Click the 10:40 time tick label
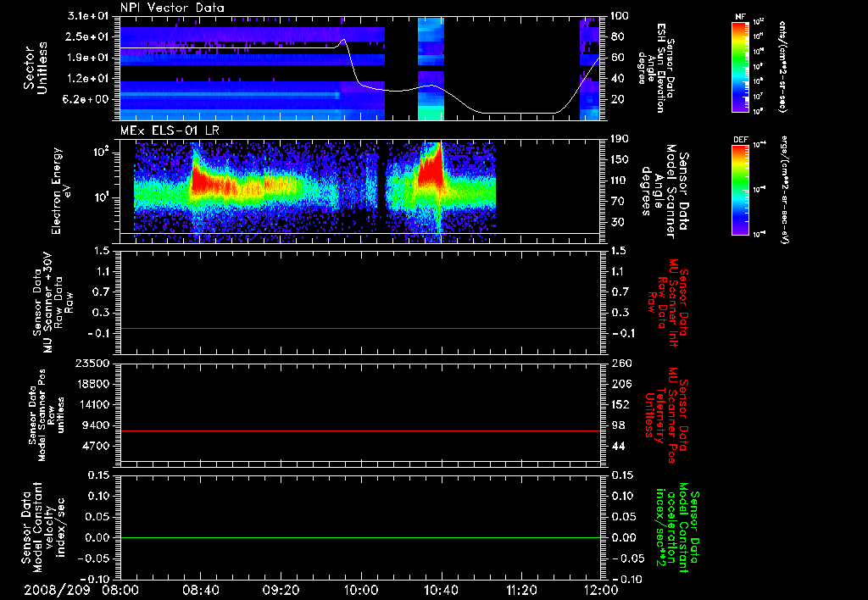The width and height of the screenshot is (868, 600). click(441, 590)
